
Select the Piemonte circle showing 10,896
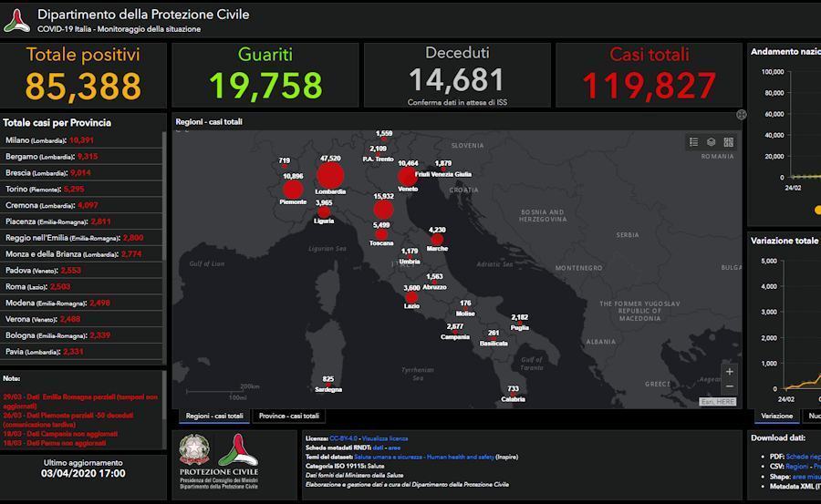(x=293, y=190)
